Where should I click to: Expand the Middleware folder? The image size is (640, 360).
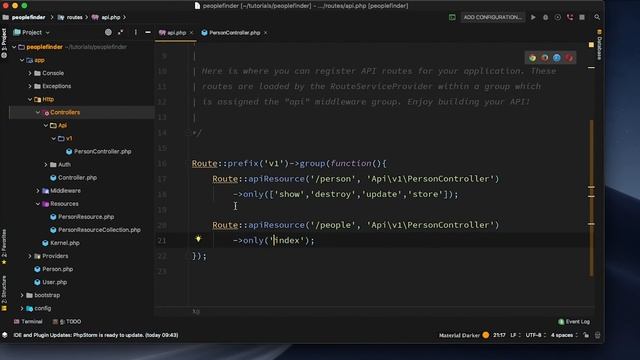[38, 191]
